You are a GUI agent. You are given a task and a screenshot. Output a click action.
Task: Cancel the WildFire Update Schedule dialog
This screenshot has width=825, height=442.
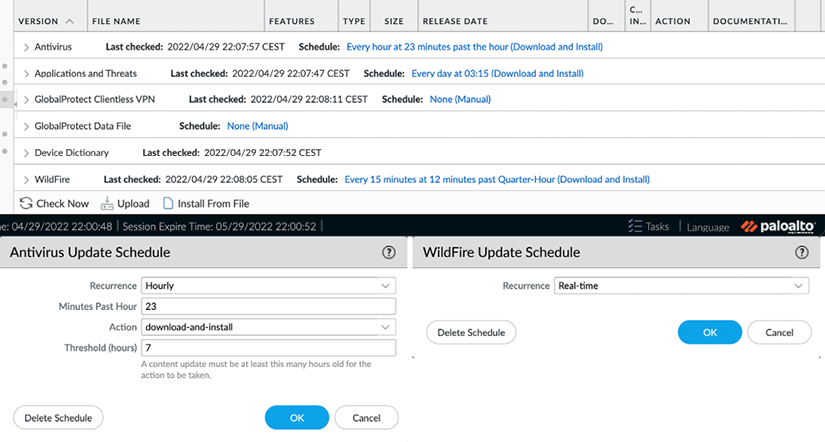779,333
